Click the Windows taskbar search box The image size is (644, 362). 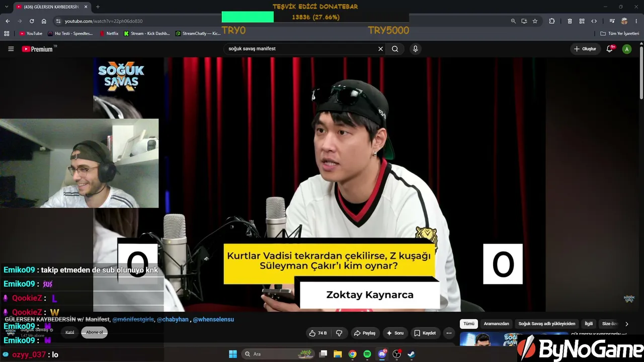(x=278, y=354)
